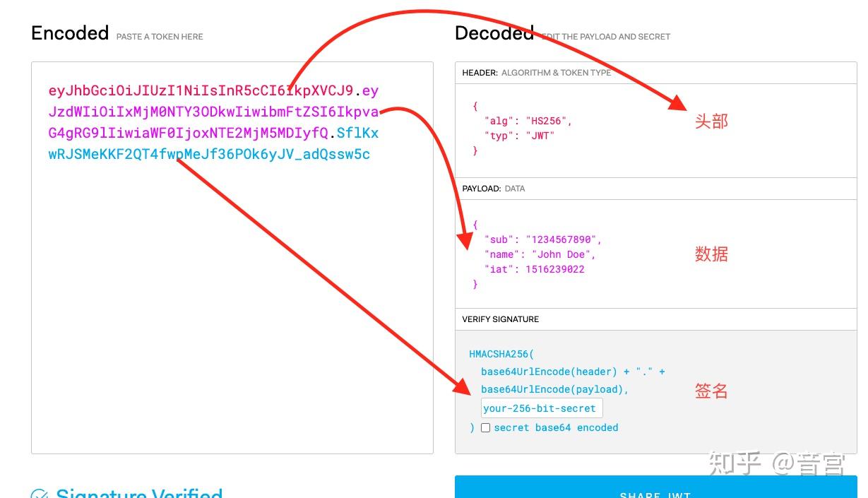The image size is (868, 498).
Task: Click the Encoded heading
Action: point(70,33)
